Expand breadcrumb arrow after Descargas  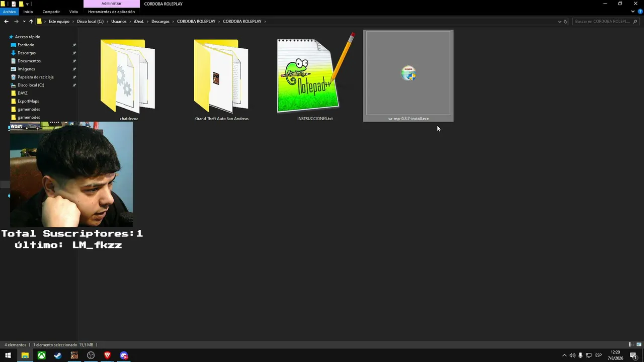174,22
